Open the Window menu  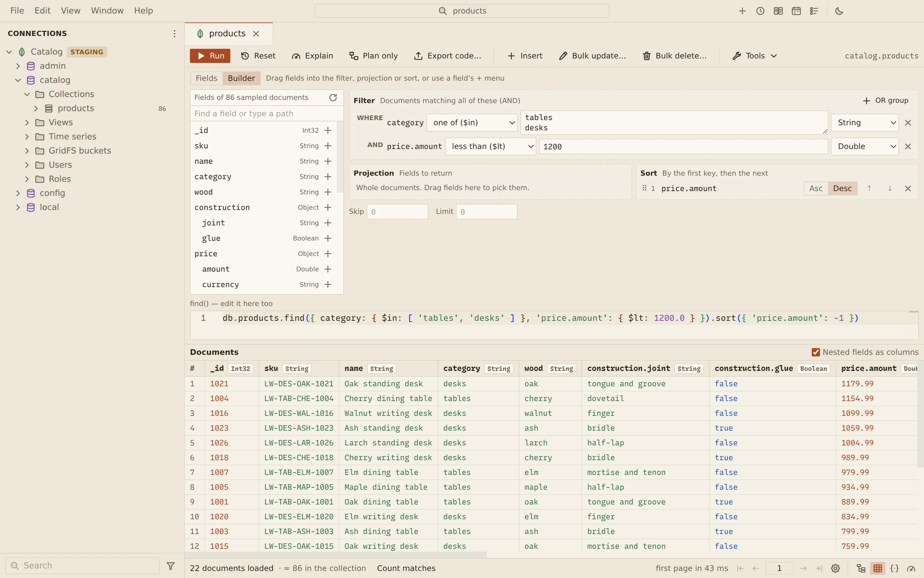point(107,11)
